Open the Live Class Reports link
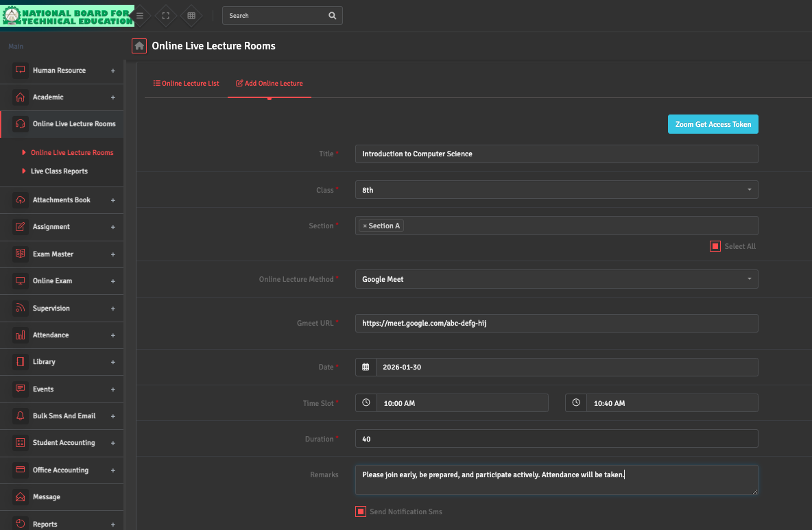The image size is (812, 530). pyautogui.click(x=59, y=171)
